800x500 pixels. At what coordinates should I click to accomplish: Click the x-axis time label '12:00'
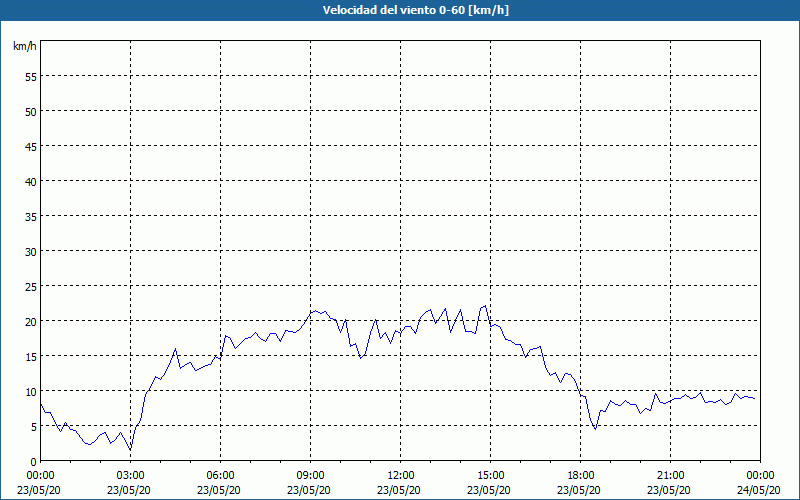pos(401,476)
